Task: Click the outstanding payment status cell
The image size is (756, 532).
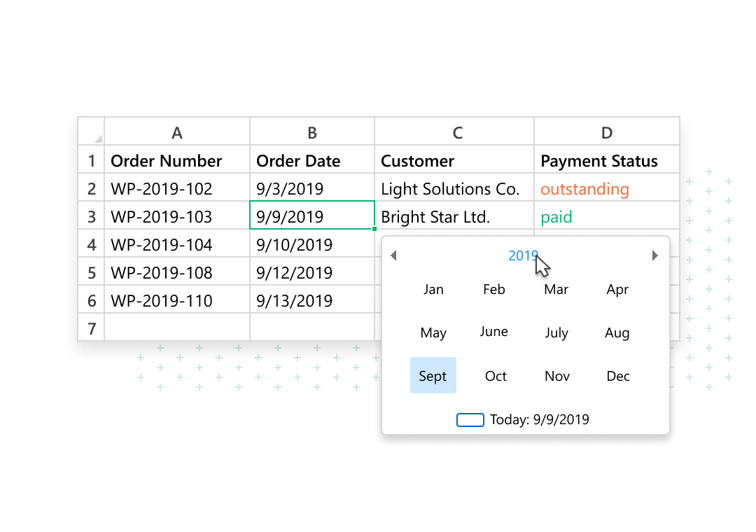Action: point(605,189)
